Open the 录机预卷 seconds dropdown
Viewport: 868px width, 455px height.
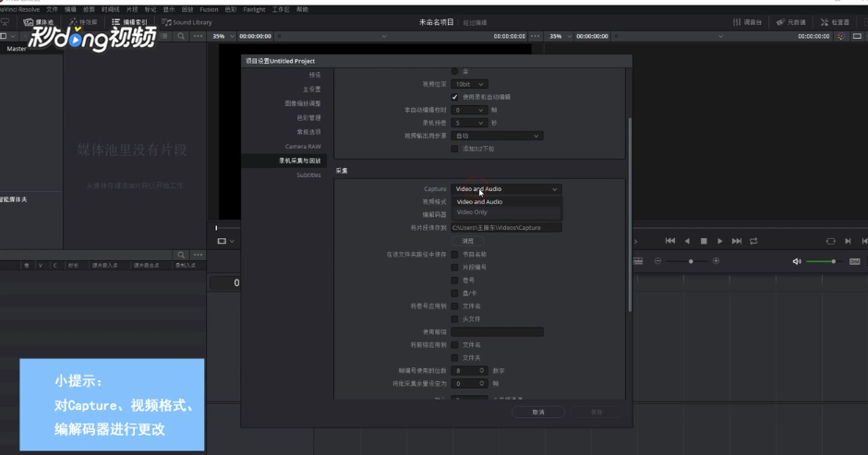tap(469, 123)
